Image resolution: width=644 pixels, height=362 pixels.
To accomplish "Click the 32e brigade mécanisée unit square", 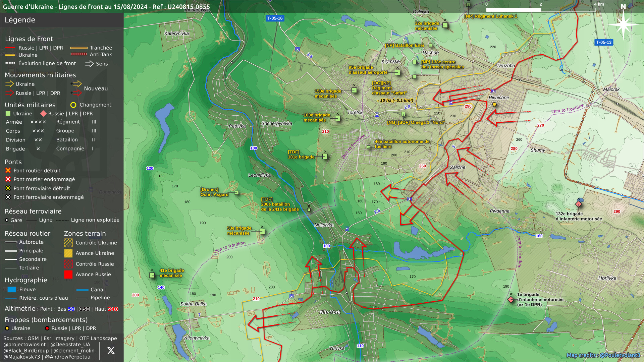I will click(x=445, y=25).
